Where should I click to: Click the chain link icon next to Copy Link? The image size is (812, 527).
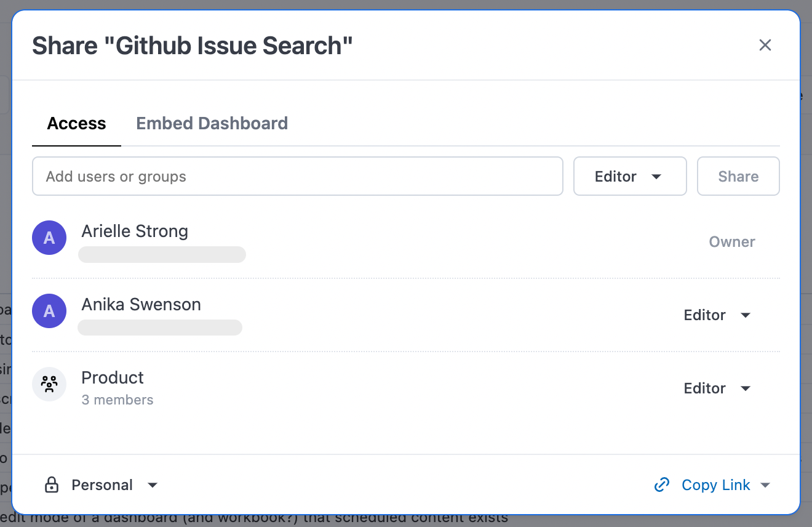point(661,485)
